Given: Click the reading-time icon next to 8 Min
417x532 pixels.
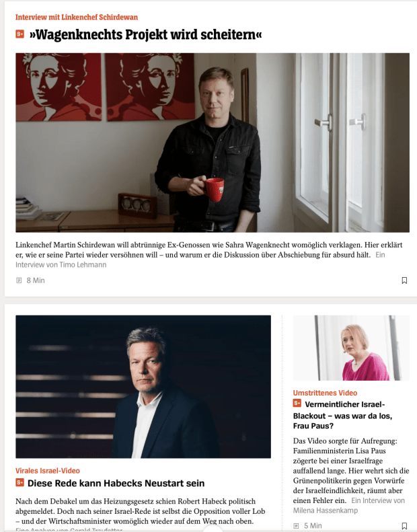Looking at the screenshot, I should coord(19,280).
